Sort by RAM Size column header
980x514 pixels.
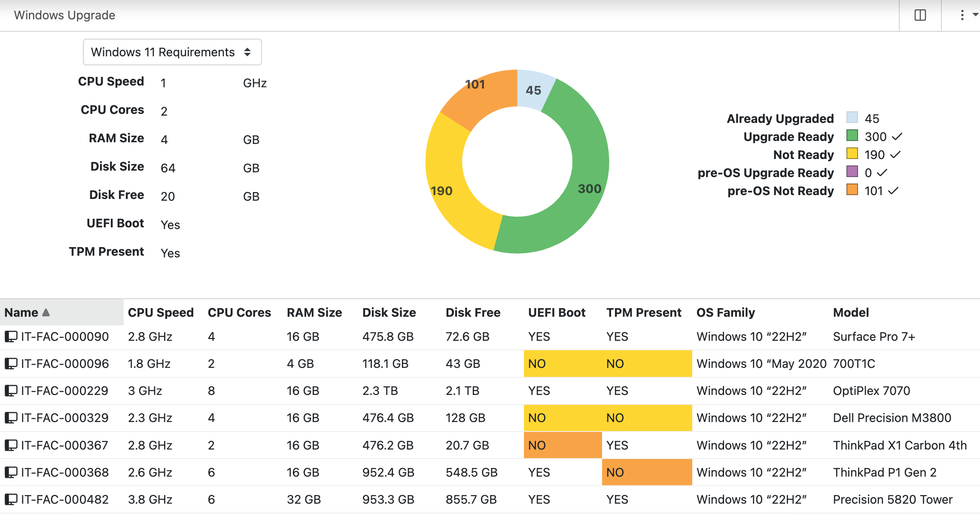click(314, 312)
